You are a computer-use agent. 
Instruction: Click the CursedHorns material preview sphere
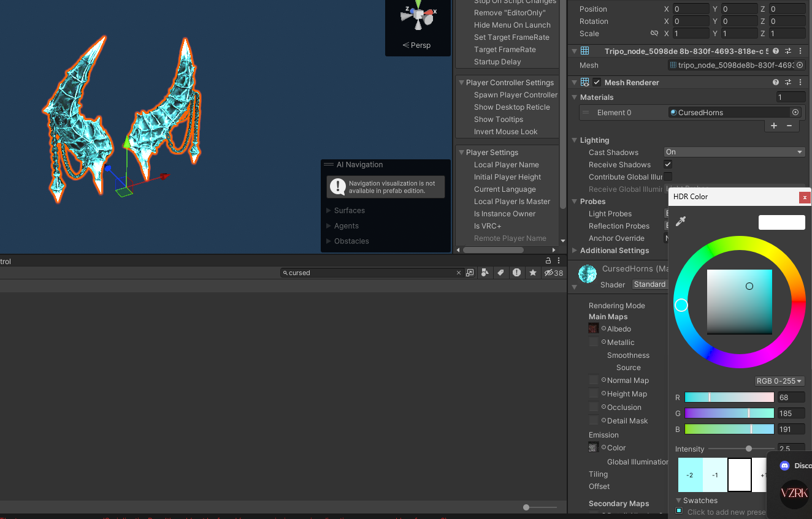(588, 274)
